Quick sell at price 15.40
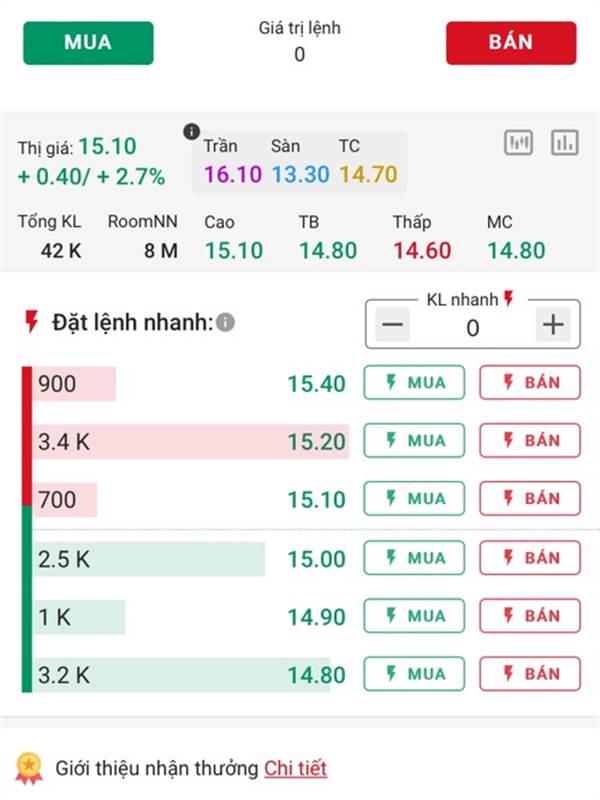The width and height of the screenshot is (600, 800). 530,383
